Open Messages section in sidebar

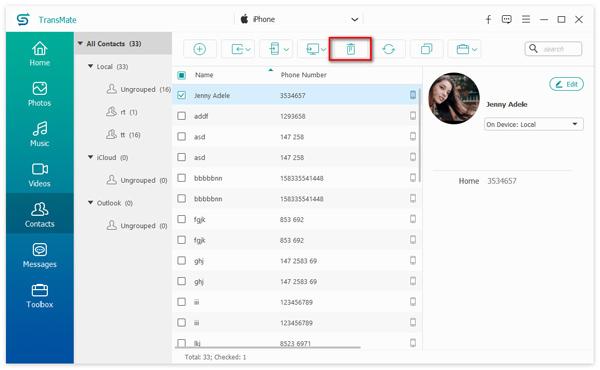pyautogui.click(x=39, y=255)
